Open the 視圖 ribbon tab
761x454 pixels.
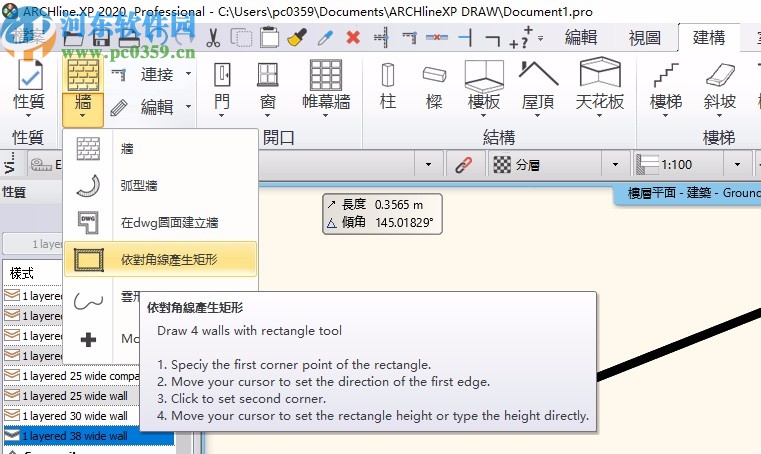click(x=645, y=37)
